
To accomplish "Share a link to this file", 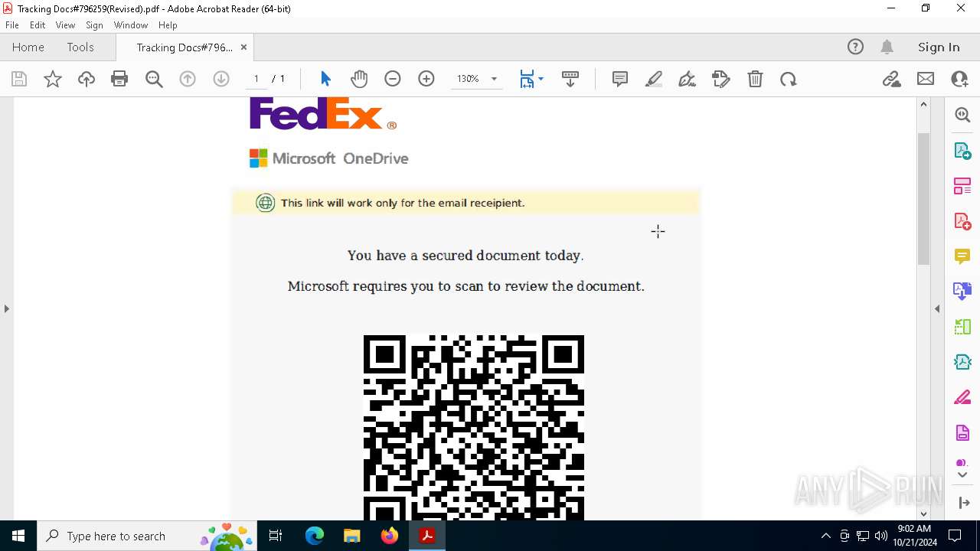I will (x=891, y=79).
